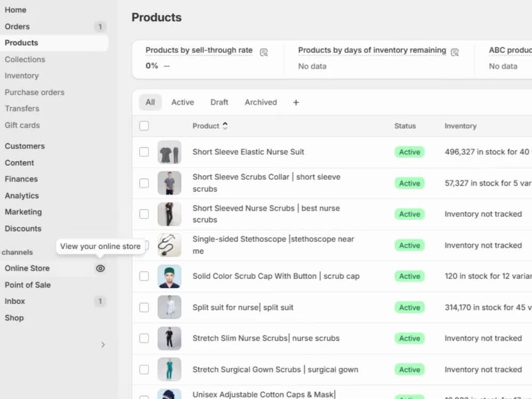Open the Analytics section
The height and width of the screenshot is (399, 532).
tap(22, 196)
